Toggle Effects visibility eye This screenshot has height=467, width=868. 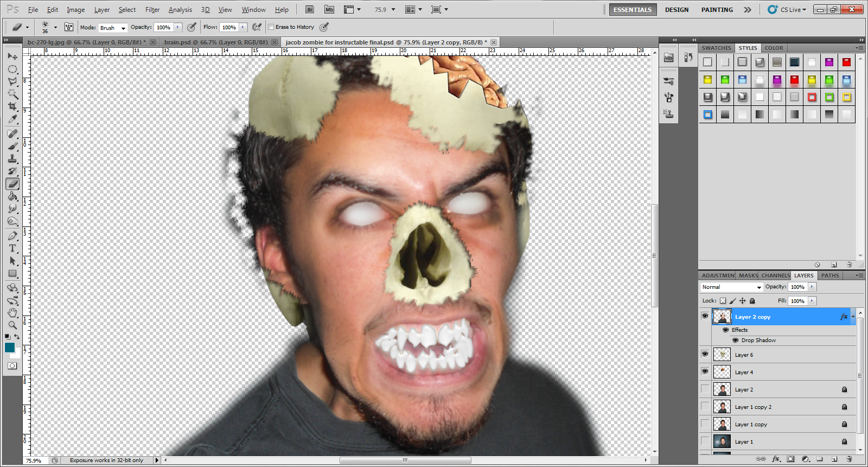click(x=726, y=330)
